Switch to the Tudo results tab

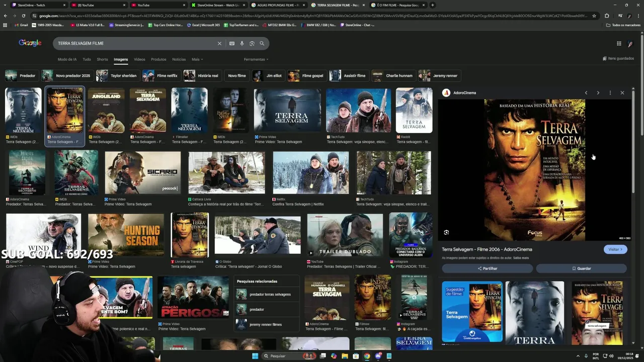pyautogui.click(x=87, y=59)
